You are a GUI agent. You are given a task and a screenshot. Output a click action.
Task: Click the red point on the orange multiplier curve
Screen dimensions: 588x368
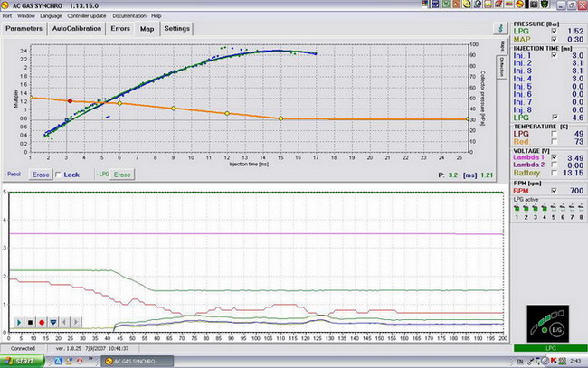pos(71,100)
